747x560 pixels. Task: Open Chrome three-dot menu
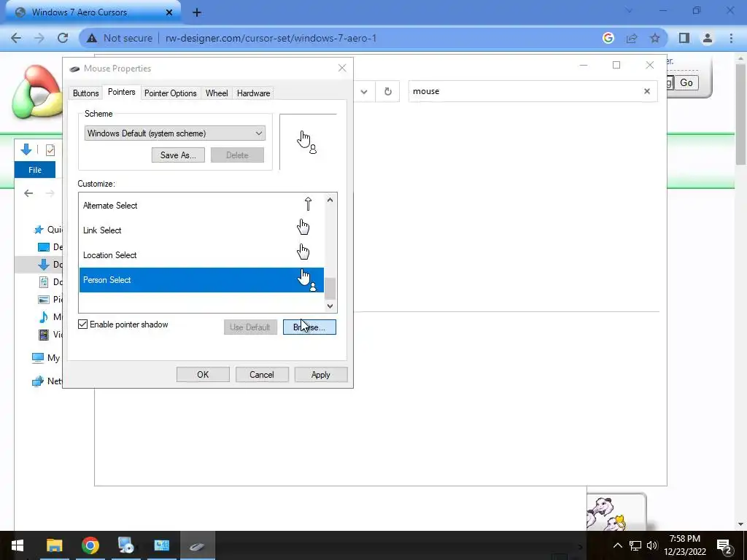click(x=731, y=38)
